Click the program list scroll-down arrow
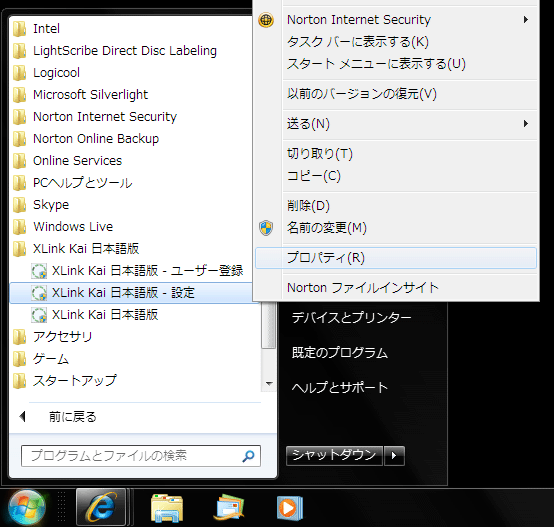The height and width of the screenshot is (527, 554). [x=269, y=384]
